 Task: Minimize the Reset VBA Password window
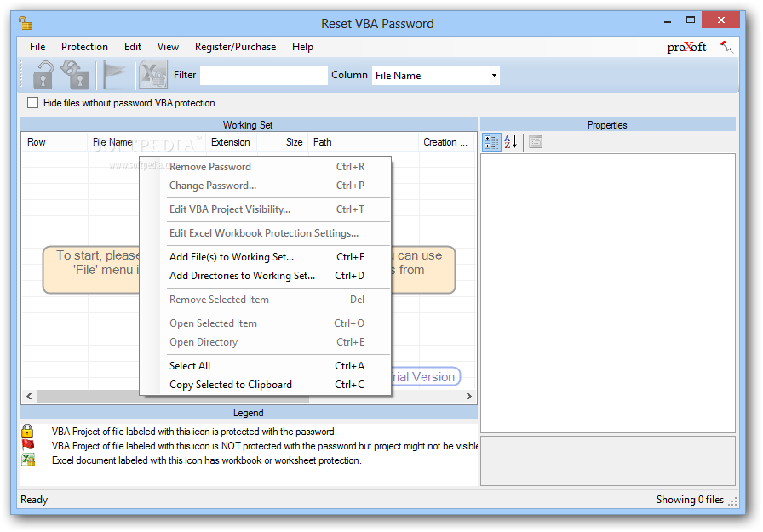[x=668, y=21]
